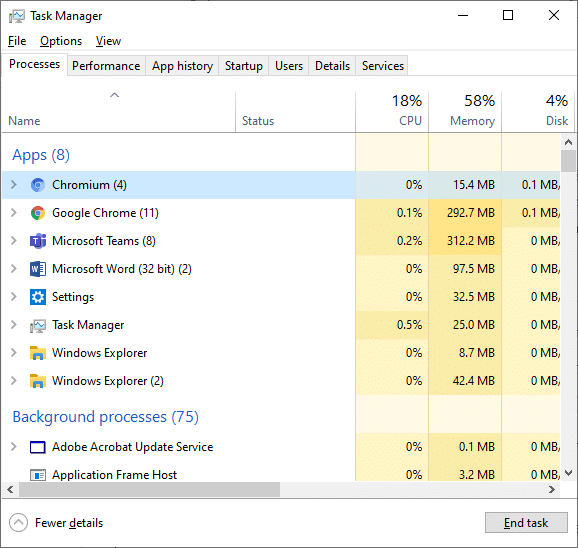The width and height of the screenshot is (578, 548).
Task: Click the Settings gear icon
Action: pyautogui.click(x=38, y=297)
